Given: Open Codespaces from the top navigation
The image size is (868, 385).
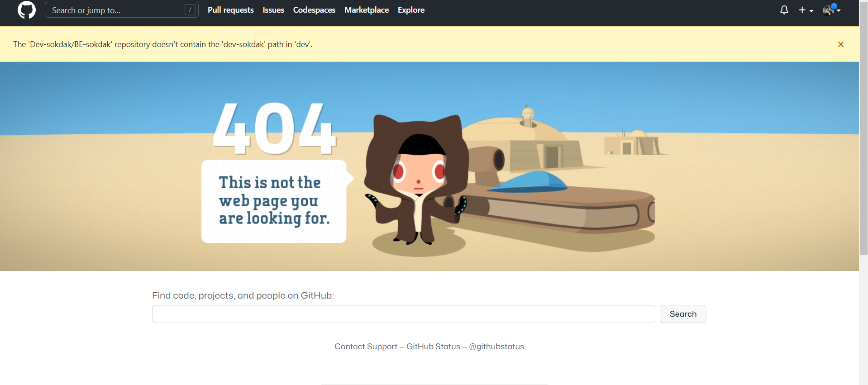Looking at the screenshot, I should [x=314, y=10].
